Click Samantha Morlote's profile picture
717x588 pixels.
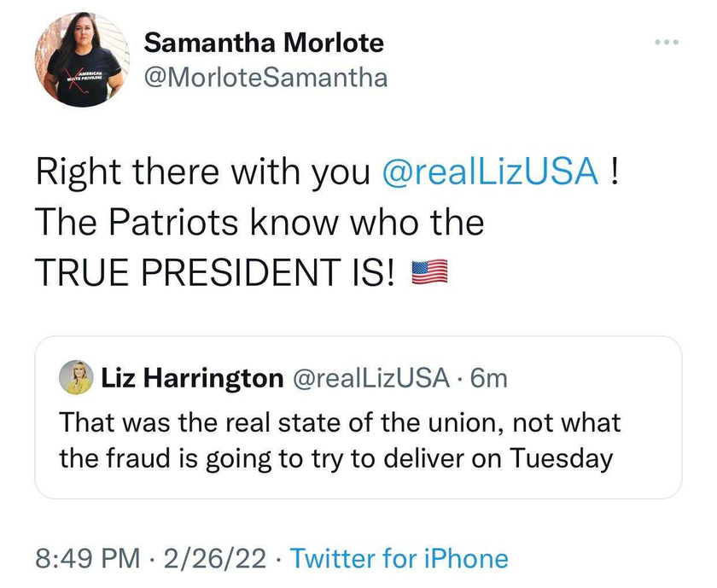(82, 60)
